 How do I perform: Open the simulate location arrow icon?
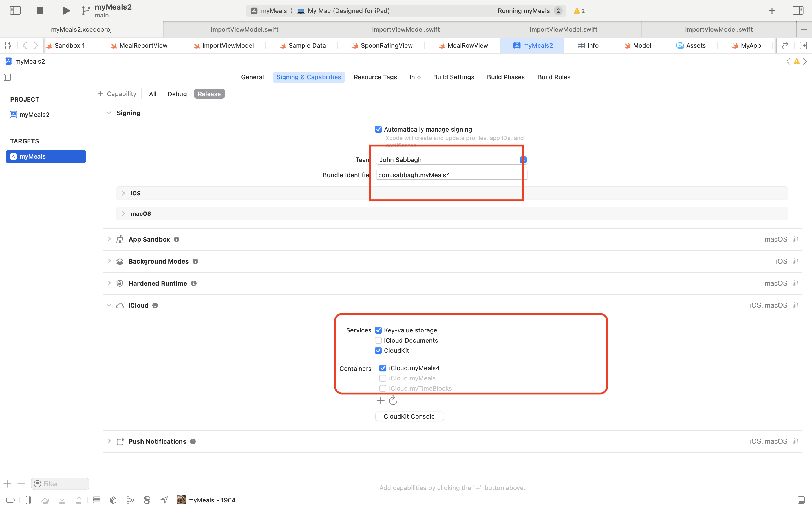[164, 500]
